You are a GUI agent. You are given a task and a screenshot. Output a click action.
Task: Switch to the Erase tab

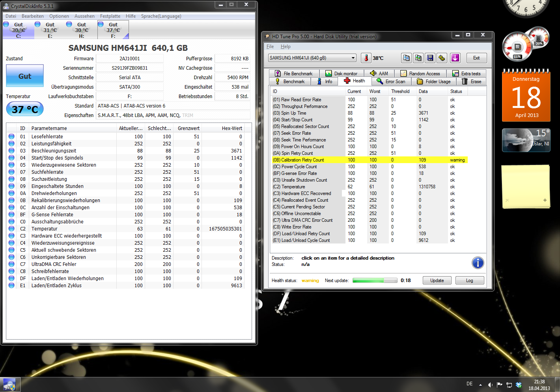471,82
